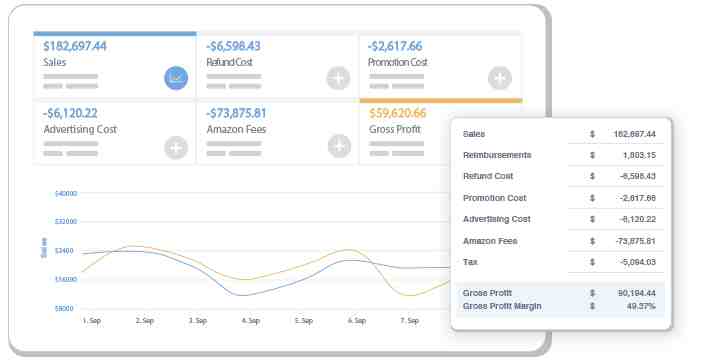
Task: Click the 5. Sep x-axis label
Action: click(304, 320)
